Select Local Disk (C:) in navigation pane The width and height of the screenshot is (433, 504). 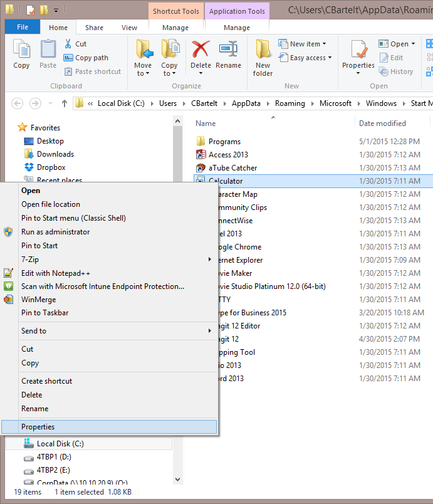[60, 444]
